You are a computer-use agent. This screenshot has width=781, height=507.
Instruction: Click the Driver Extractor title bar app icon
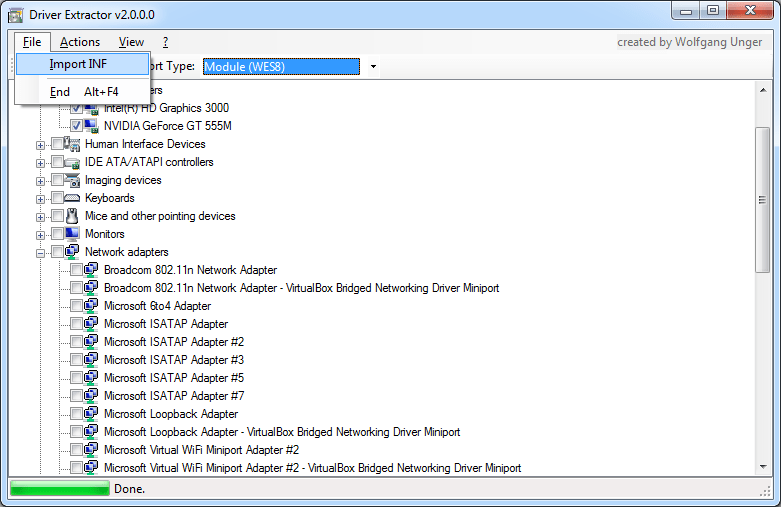[16, 15]
